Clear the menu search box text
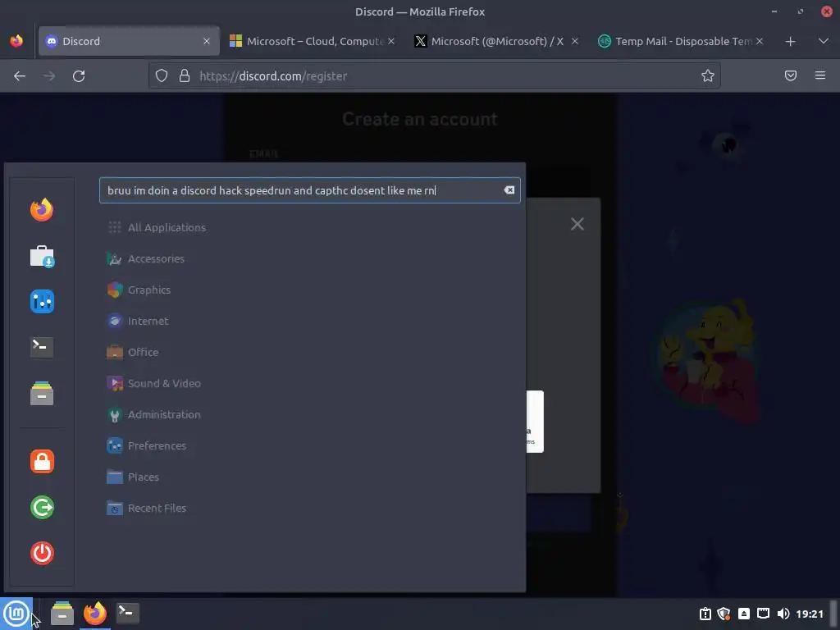The height and width of the screenshot is (630, 840). tap(509, 190)
